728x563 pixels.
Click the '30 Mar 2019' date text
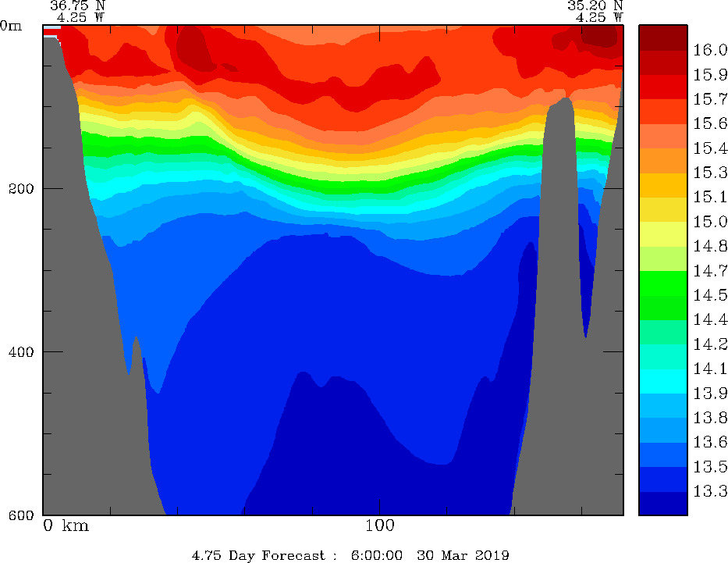coord(463,555)
